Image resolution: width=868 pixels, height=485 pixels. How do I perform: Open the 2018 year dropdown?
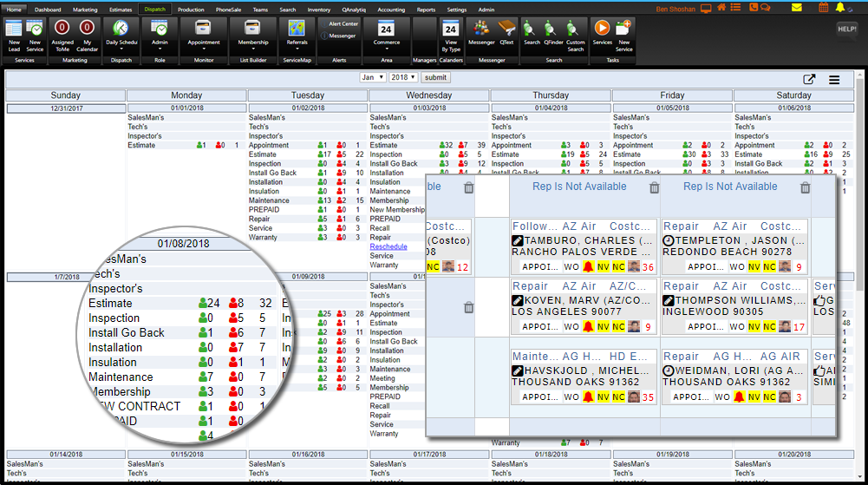tap(402, 77)
